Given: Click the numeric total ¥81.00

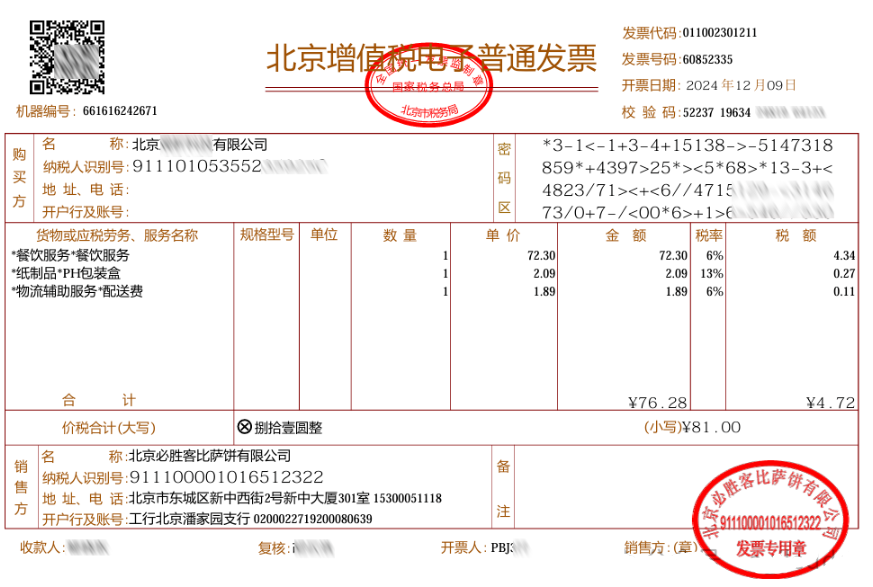Looking at the screenshot, I should tap(712, 427).
